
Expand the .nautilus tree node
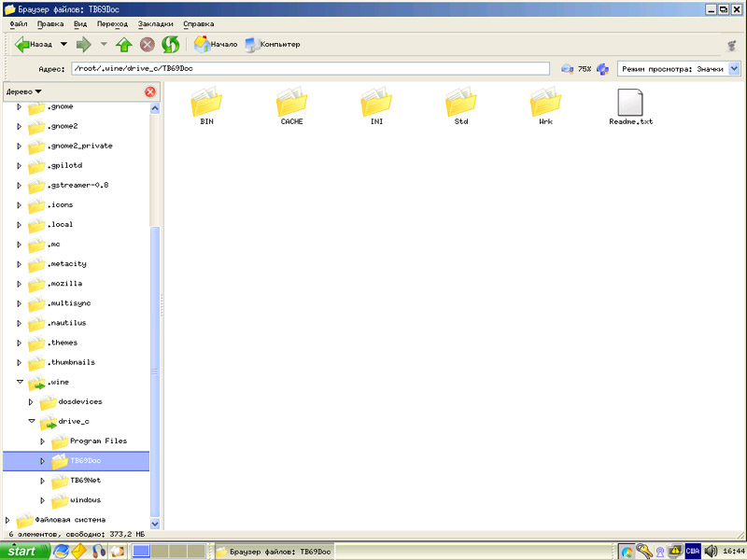click(19, 323)
